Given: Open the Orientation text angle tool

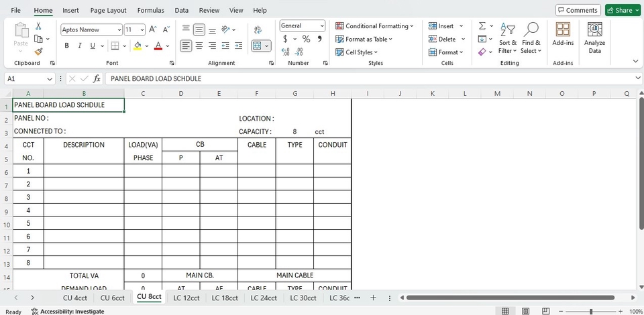Looking at the screenshot, I should pos(225,29).
